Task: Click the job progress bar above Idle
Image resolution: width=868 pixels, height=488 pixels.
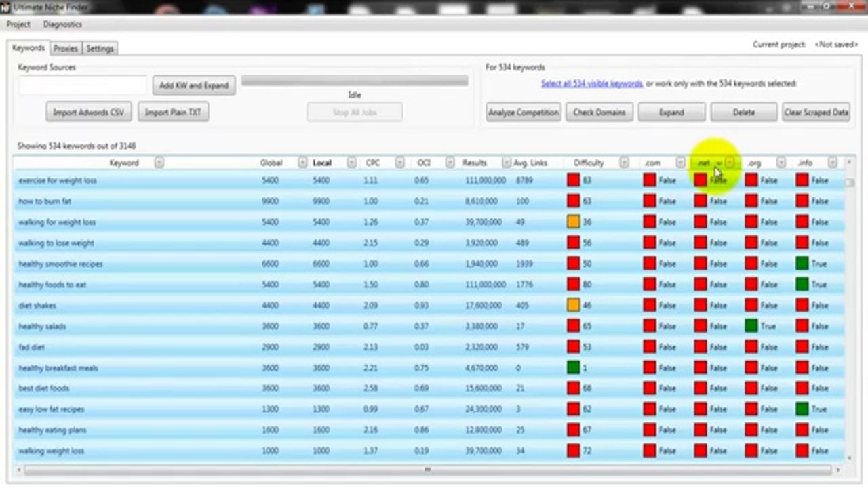Action: (355, 81)
